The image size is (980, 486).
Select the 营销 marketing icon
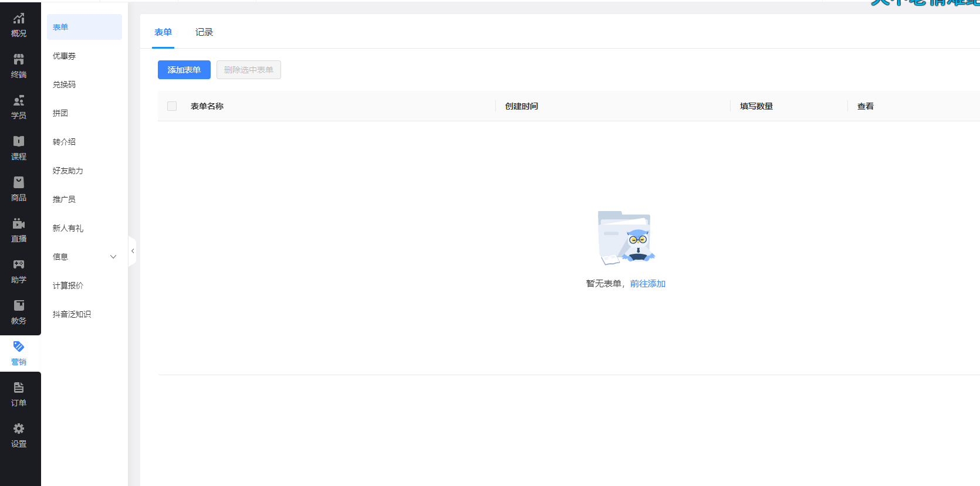[19, 346]
